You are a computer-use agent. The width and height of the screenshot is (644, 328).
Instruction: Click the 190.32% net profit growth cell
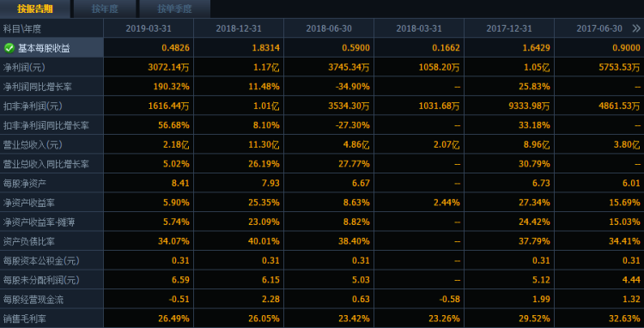coord(149,87)
